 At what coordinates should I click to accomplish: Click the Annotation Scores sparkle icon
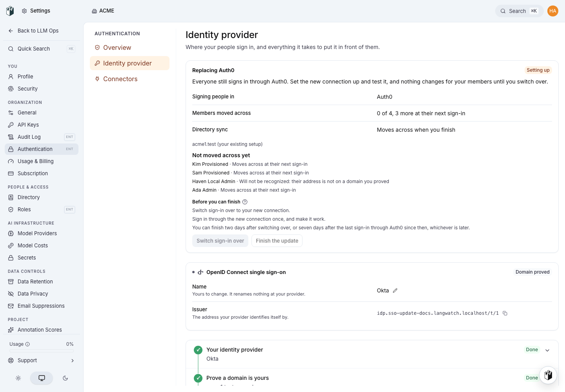pos(11,330)
